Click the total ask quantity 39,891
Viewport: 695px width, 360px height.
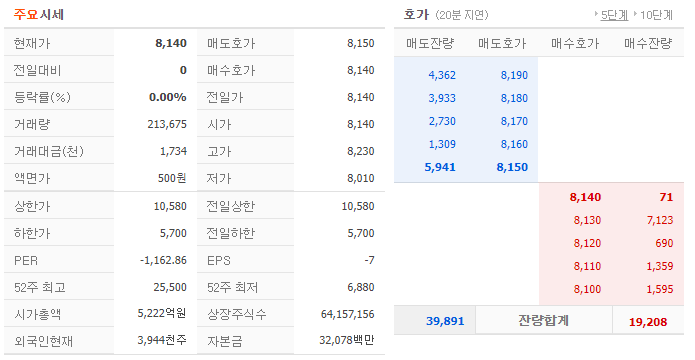[445, 321]
